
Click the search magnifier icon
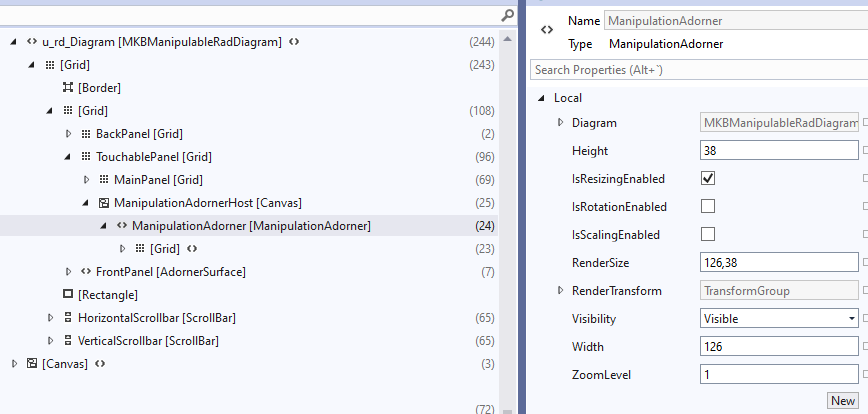pyautogui.click(x=508, y=15)
